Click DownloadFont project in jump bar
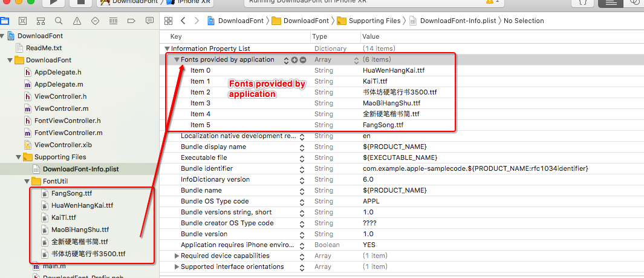Viewport: 644px width, 278px height. click(x=237, y=21)
